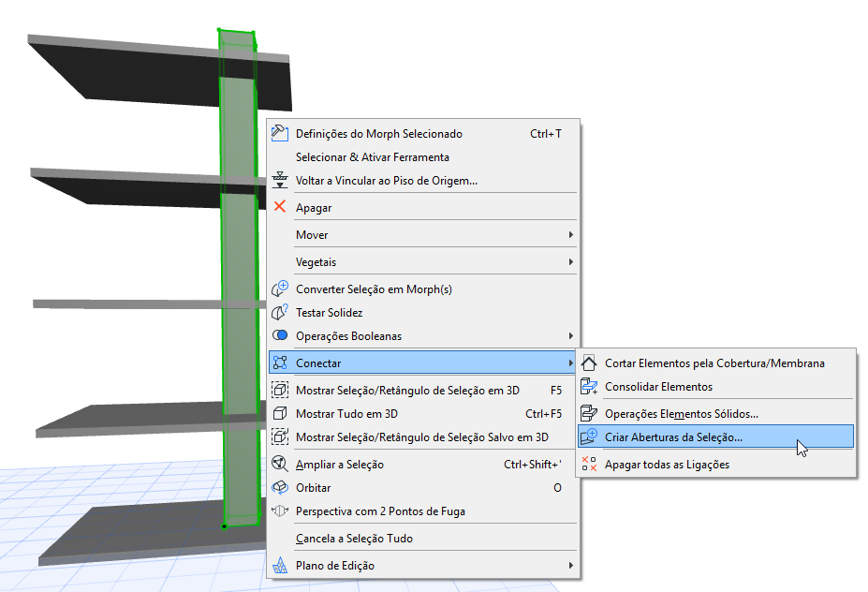Choose Cancela a Seleção Tudo
This screenshot has height=592, width=868.
click(423, 539)
